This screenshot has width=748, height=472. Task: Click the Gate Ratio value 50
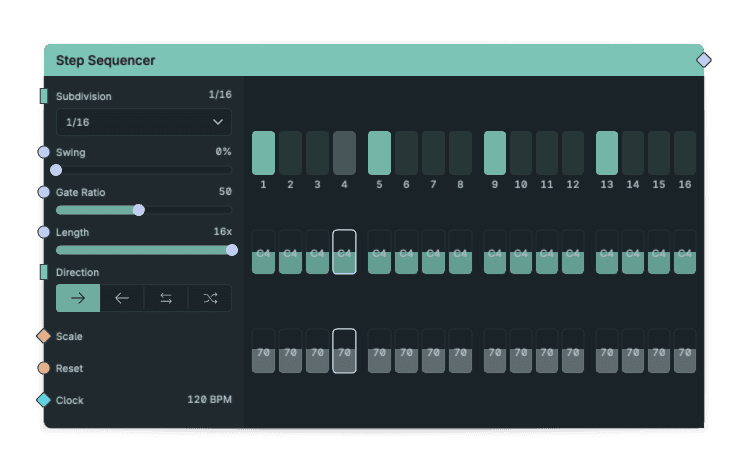point(225,191)
